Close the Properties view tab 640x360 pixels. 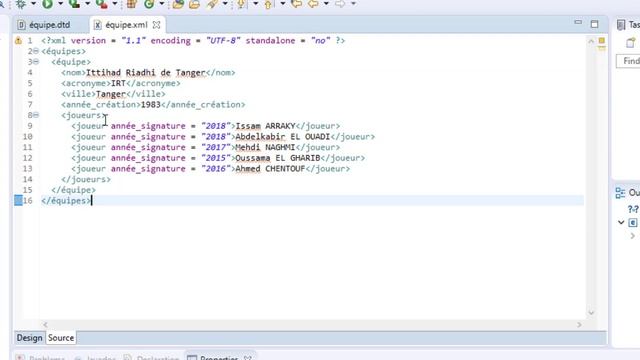(x=248, y=358)
